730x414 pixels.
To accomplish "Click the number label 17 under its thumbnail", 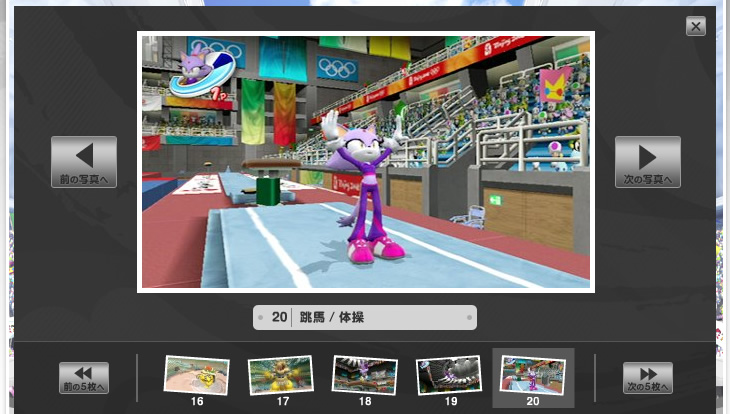I will tap(280, 401).
